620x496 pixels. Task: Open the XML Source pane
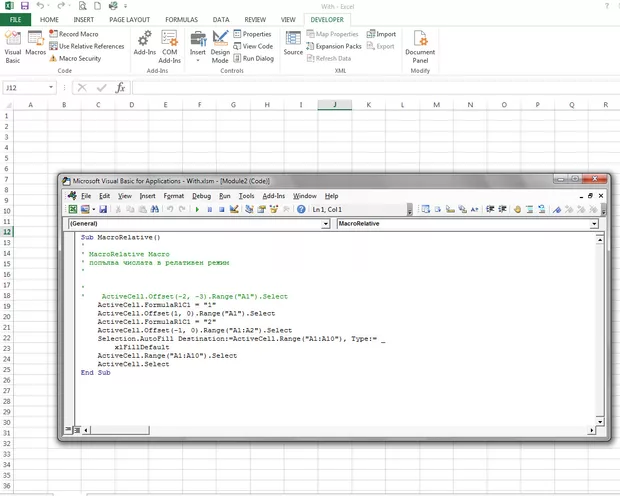tap(293, 43)
